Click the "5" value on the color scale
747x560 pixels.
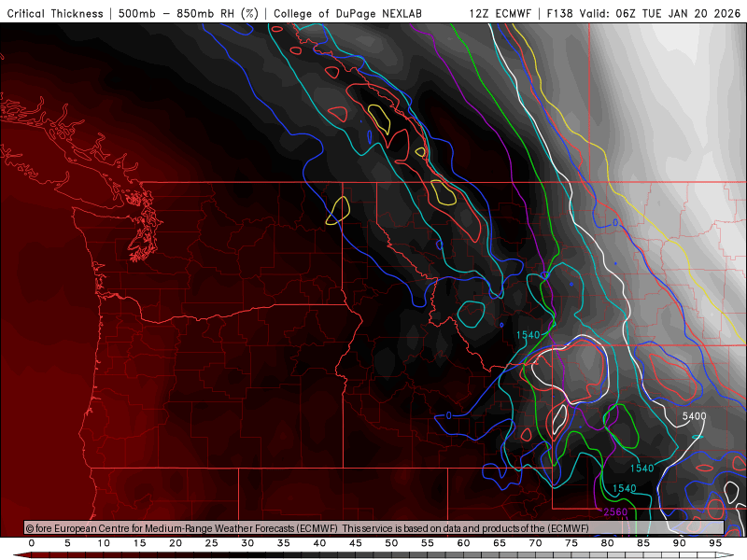pos(67,543)
